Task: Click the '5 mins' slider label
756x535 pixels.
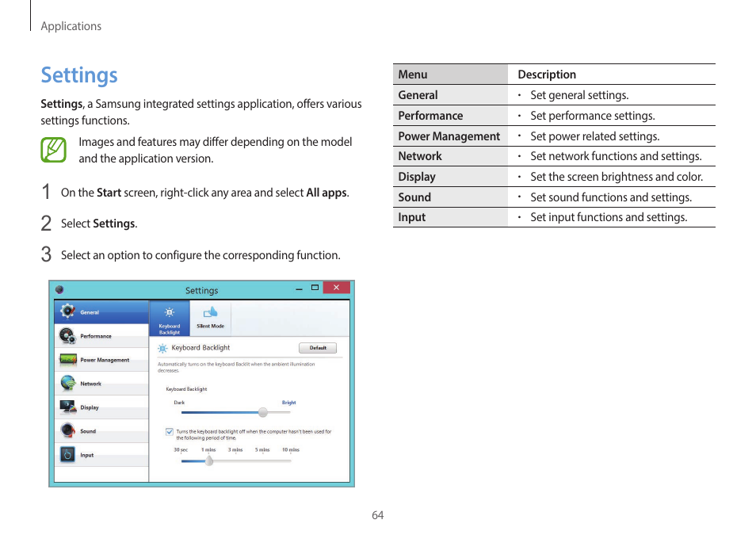Action: click(262, 449)
